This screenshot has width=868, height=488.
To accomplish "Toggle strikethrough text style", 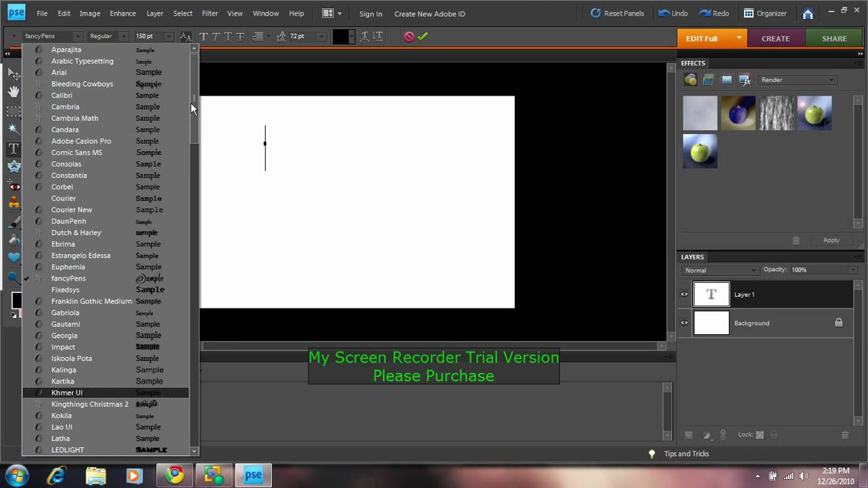I will coord(239,37).
